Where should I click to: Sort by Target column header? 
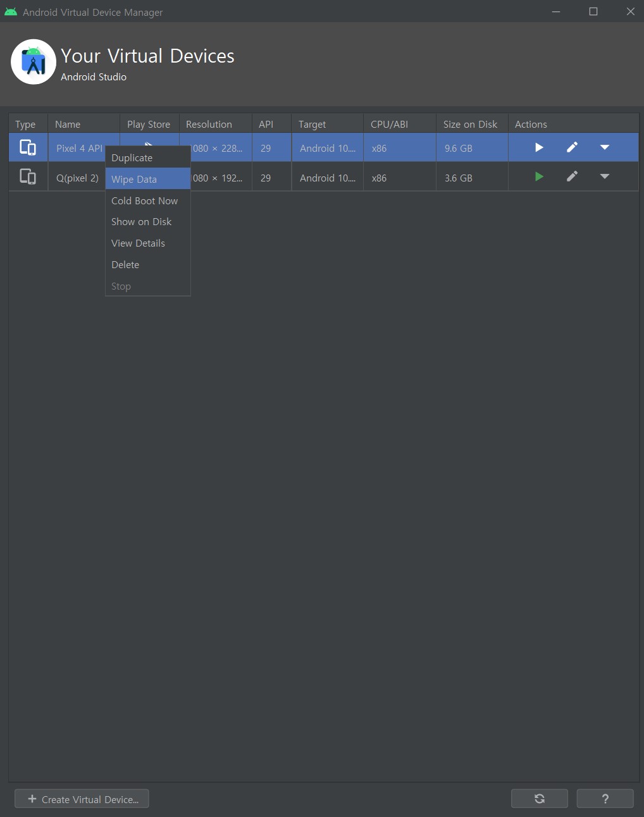coord(327,124)
